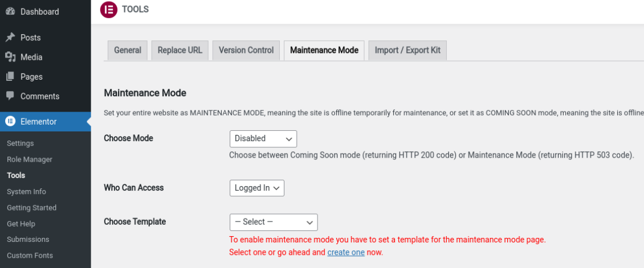Open the Choose Mode dropdown
Image resolution: width=644 pixels, height=268 pixels.
point(263,138)
